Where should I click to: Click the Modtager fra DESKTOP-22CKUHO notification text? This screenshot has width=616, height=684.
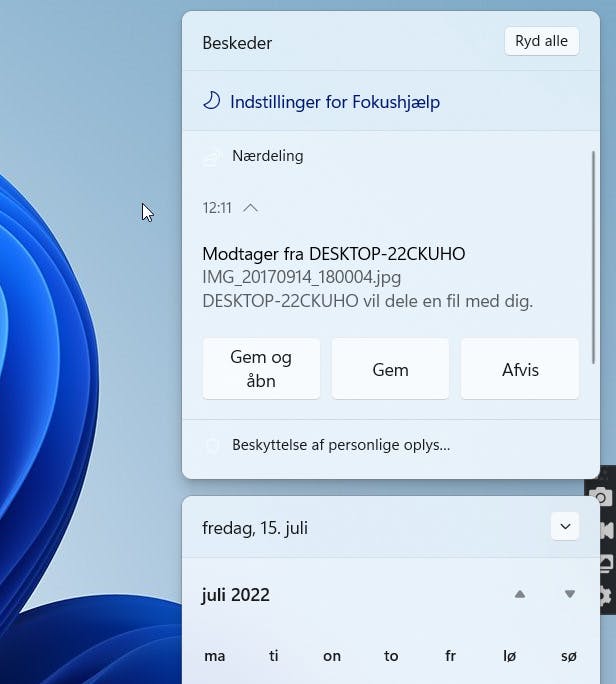click(x=333, y=254)
